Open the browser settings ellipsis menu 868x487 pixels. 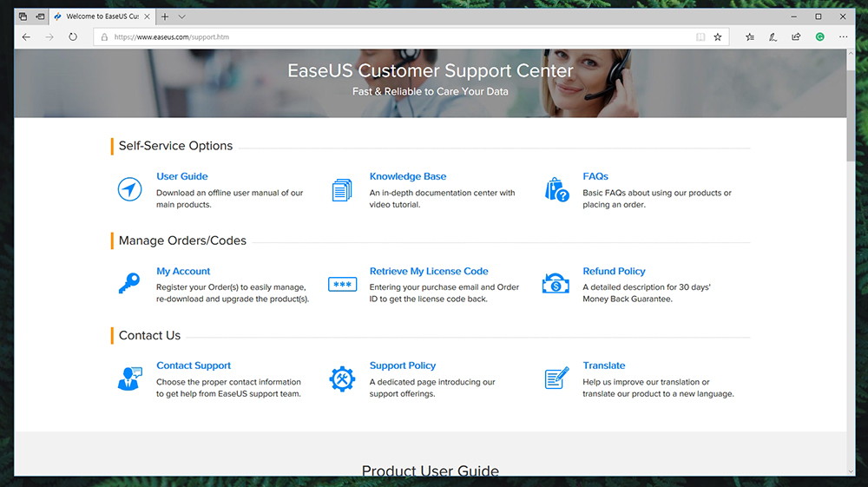843,37
